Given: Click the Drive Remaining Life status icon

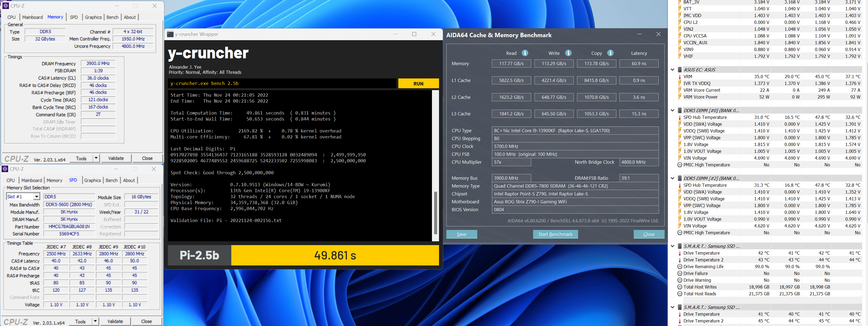Looking at the screenshot, I should coord(680,266).
